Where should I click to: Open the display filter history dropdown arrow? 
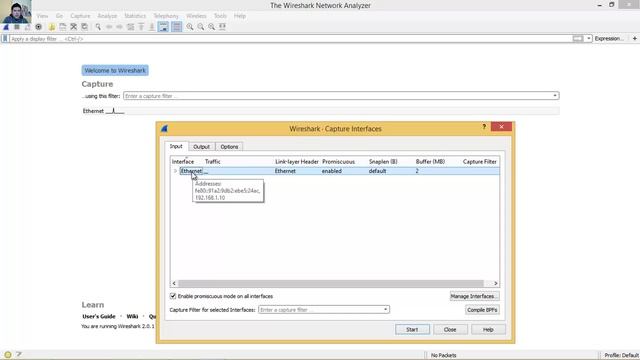click(x=589, y=38)
